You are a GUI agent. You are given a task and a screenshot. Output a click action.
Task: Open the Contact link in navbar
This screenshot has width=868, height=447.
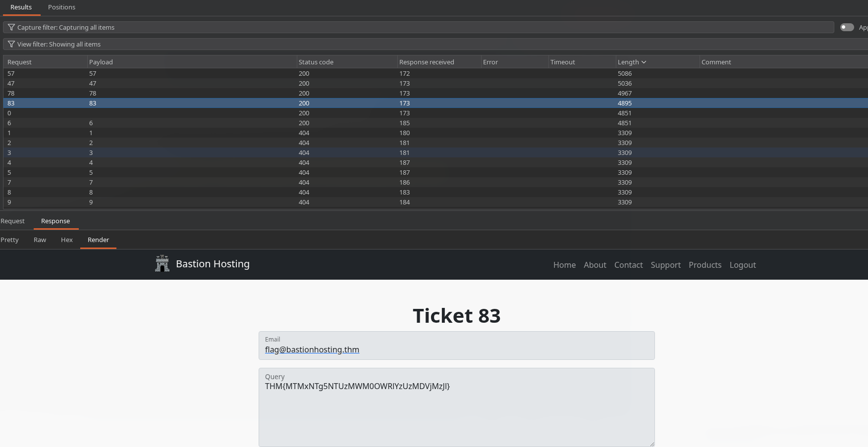[x=628, y=265]
